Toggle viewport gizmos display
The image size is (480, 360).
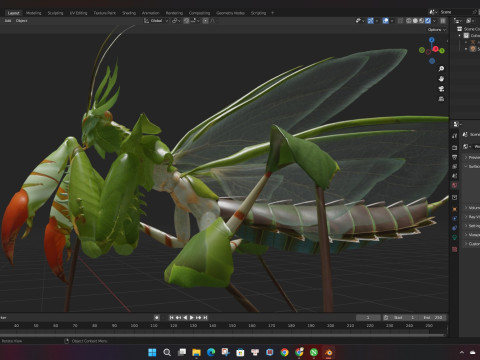[x=370, y=21]
